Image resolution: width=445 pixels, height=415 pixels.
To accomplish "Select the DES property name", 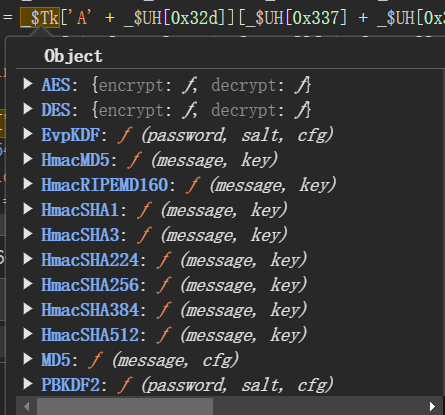I will coord(56,110).
